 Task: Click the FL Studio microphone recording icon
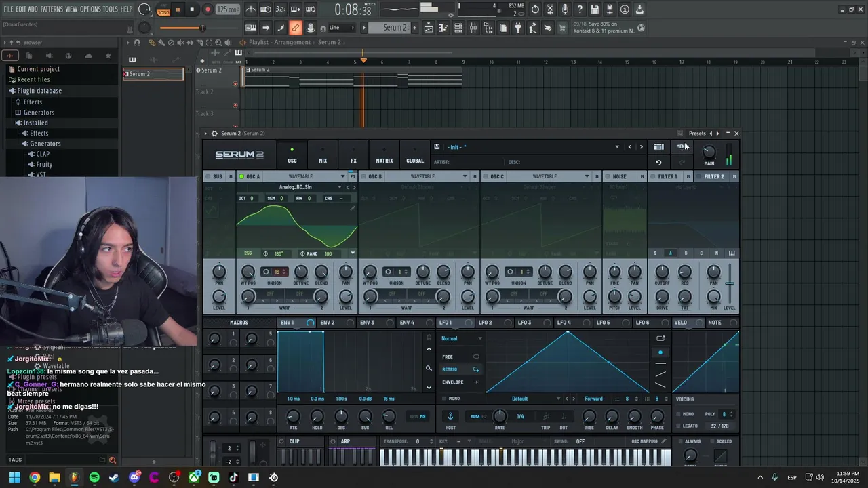(565, 9)
